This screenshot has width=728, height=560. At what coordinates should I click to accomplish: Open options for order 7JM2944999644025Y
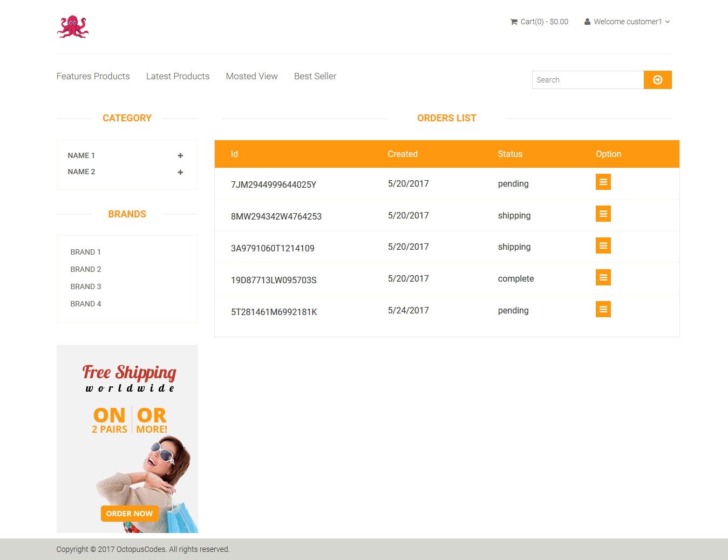pyautogui.click(x=603, y=182)
